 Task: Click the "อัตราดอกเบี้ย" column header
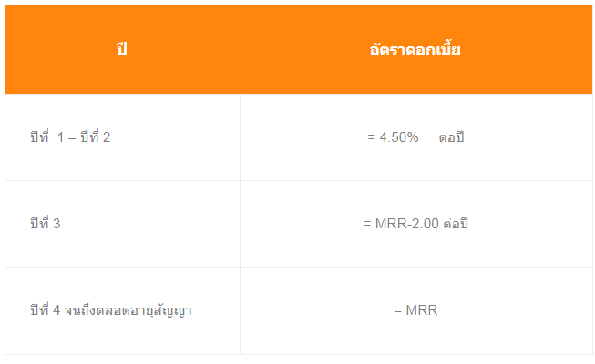pos(415,50)
